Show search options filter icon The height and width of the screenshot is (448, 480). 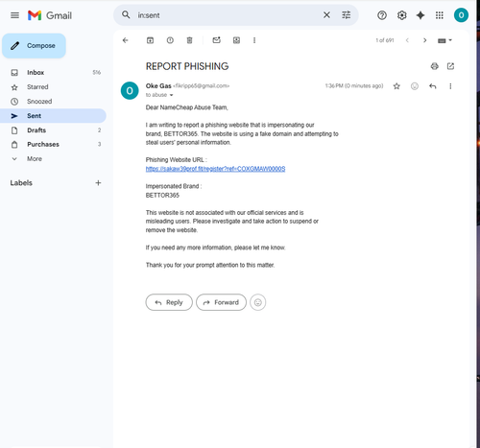[x=347, y=15]
